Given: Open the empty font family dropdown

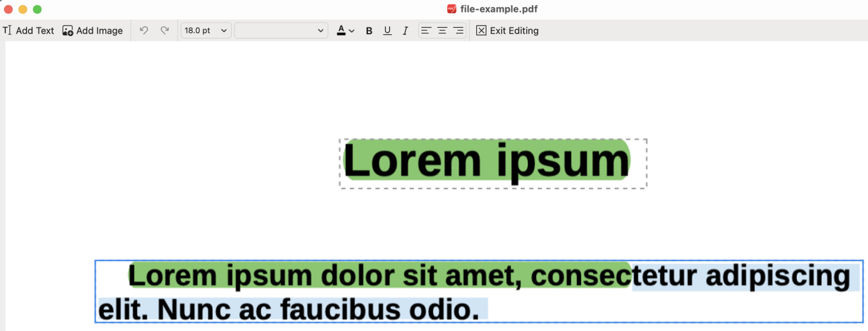Looking at the screenshot, I should [x=281, y=31].
